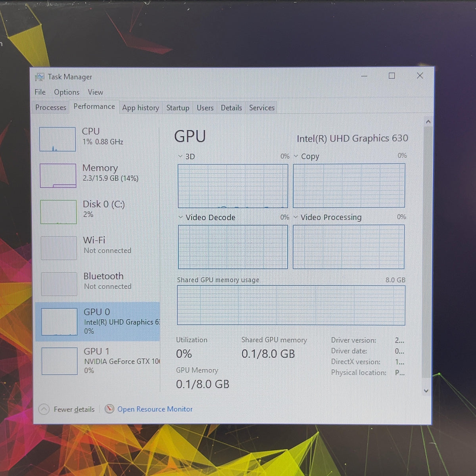Select the Bluetooth thumbnail graph
Image resolution: width=476 pixels, height=476 pixels.
[x=59, y=284]
